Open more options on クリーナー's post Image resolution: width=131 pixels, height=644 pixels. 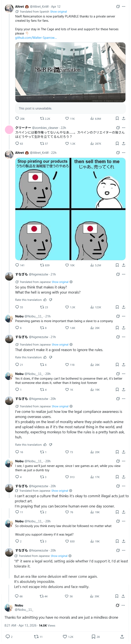[124, 128]
